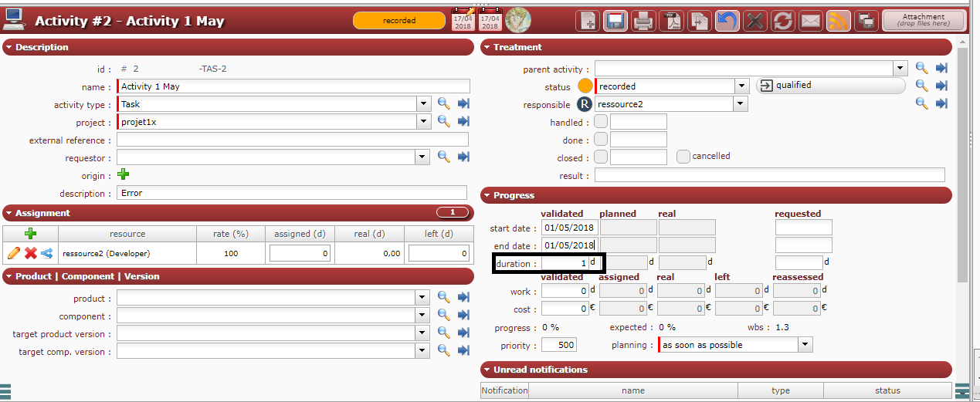Toggle the handled checkbox
This screenshot has height=402, width=980.
tap(601, 122)
